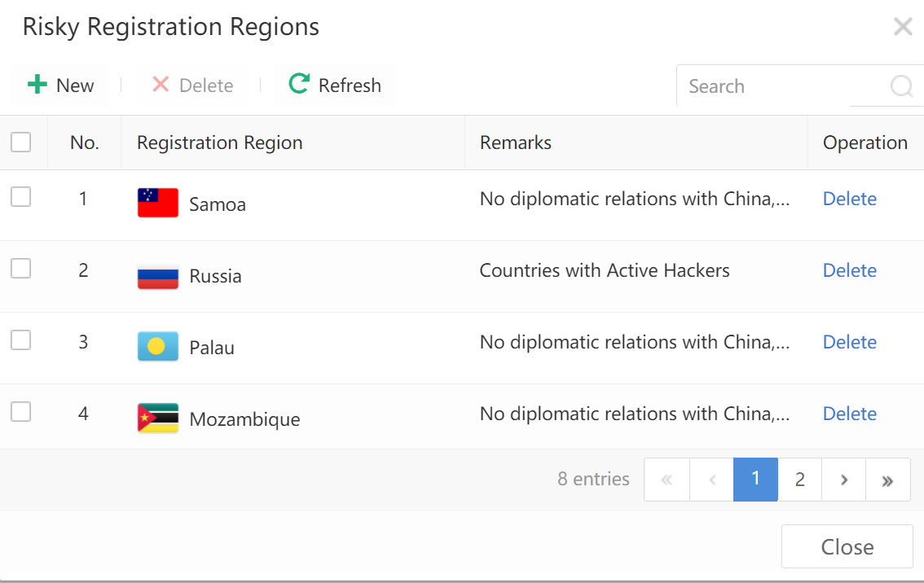This screenshot has height=583, width=924.
Task: Delete the Russia entry via Operation link
Action: click(x=849, y=270)
